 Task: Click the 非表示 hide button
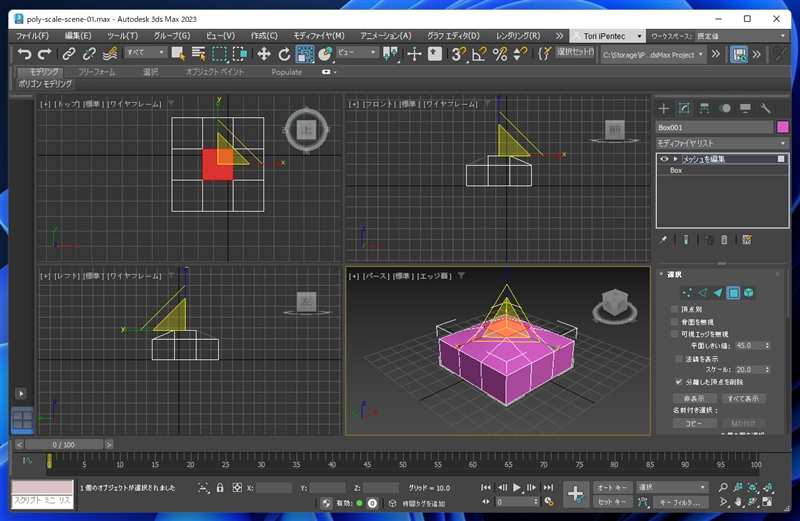click(x=694, y=399)
